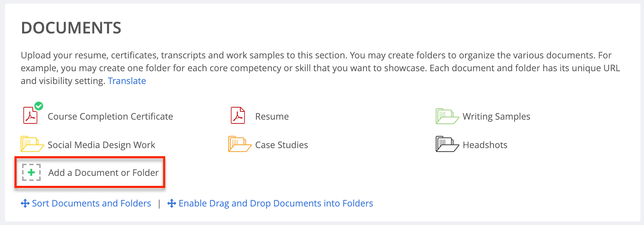Viewport: 644px width, 225px height.
Task: Click the move arrows icon beside Enable Drag and Drop
Action: point(172,203)
